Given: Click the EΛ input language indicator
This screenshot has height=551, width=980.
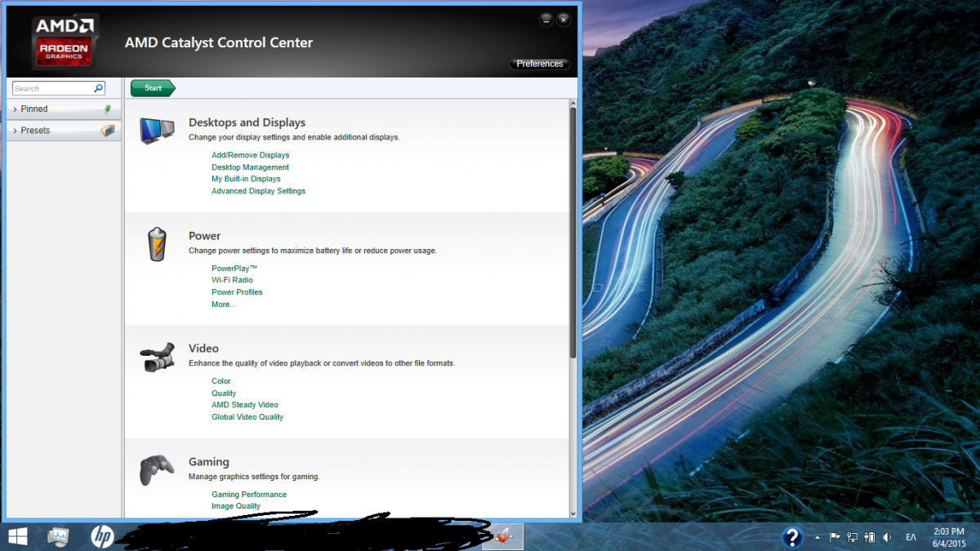Looking at the screenshot, I should click(911, 537).
